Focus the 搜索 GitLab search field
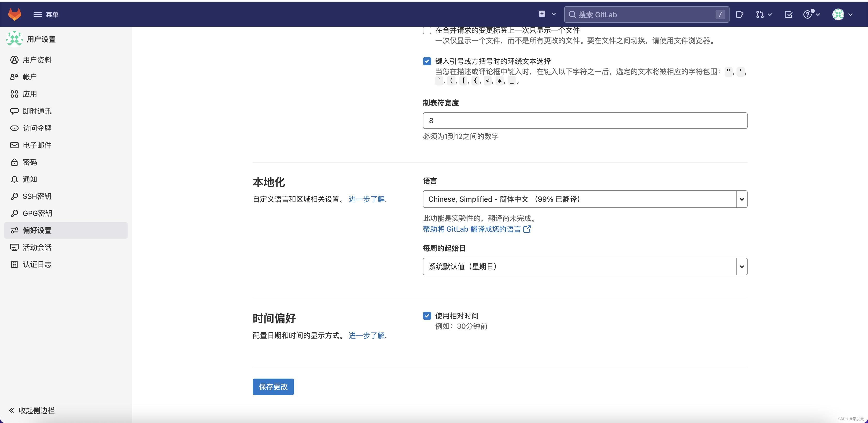 [x=647, y=14]
